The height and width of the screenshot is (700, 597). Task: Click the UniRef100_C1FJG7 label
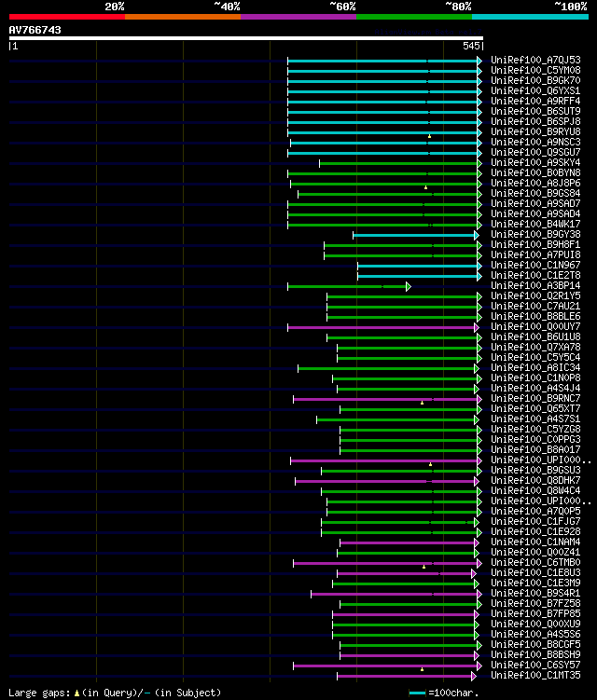click(535, 522)
